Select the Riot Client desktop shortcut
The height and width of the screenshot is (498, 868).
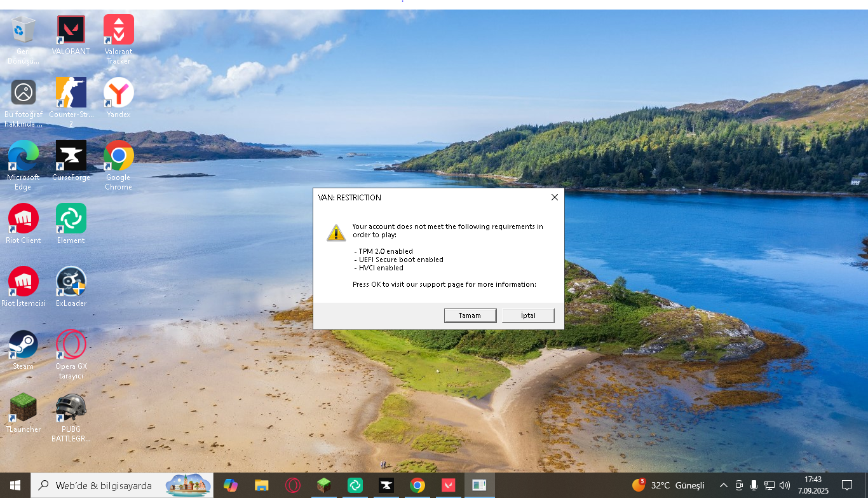(24, 225)
